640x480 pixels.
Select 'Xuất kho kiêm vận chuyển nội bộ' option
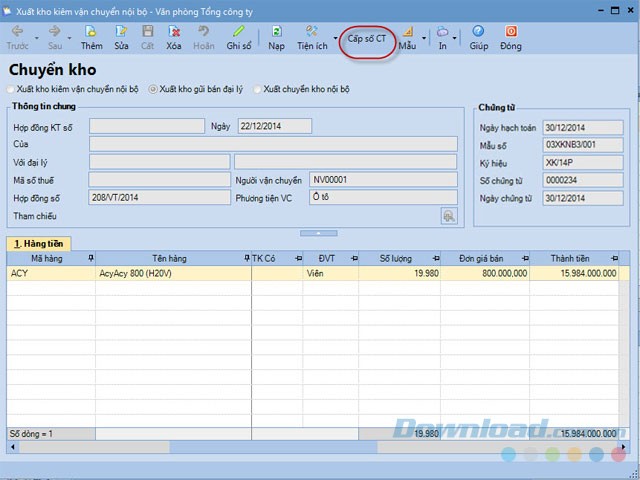pos(12,89)
